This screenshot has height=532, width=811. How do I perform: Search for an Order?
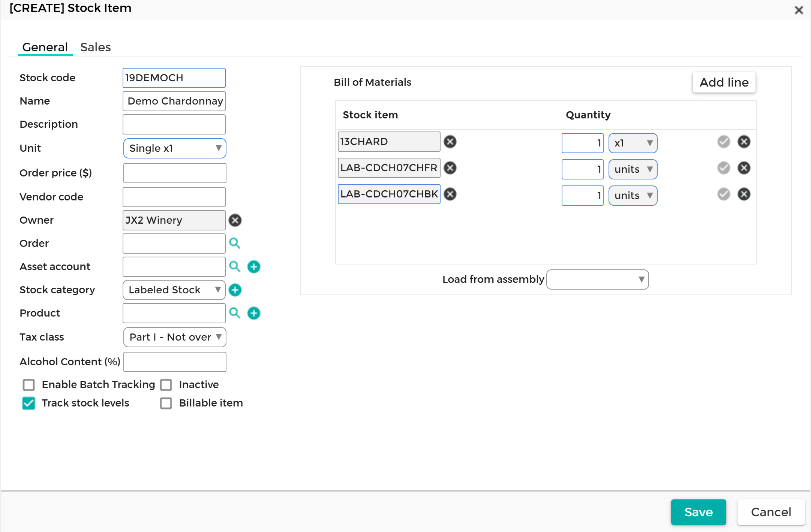coord(235,244)
